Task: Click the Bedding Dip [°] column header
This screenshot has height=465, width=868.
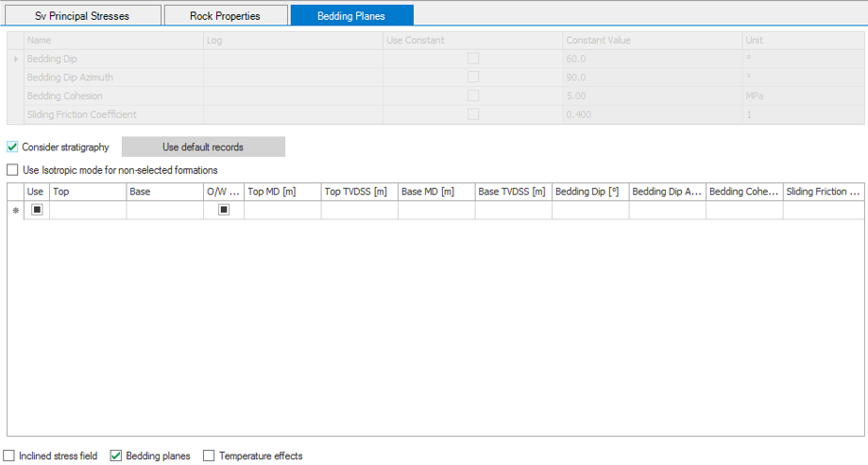Action: click(590, 192)
